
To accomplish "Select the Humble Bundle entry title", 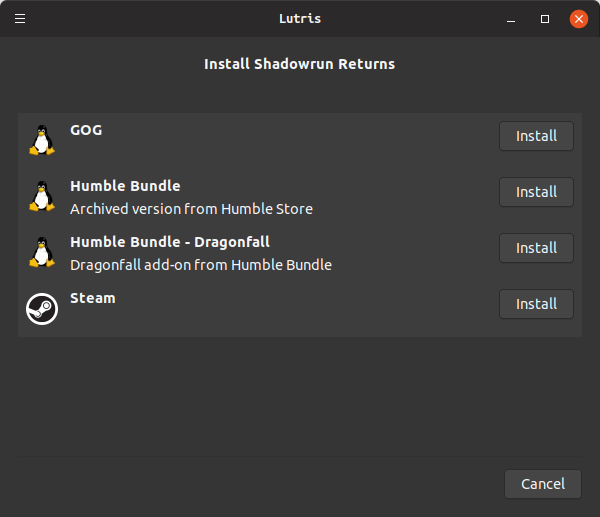I will click(x=125, y=186).
